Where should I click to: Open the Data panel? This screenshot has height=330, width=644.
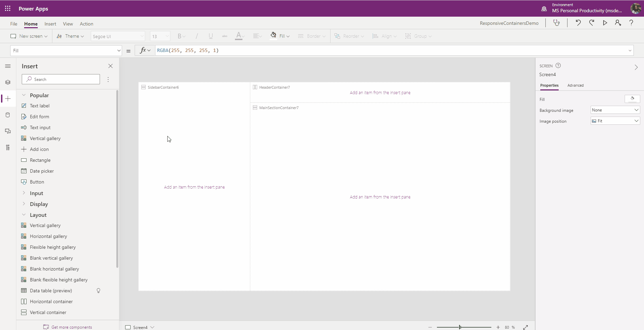7,115
